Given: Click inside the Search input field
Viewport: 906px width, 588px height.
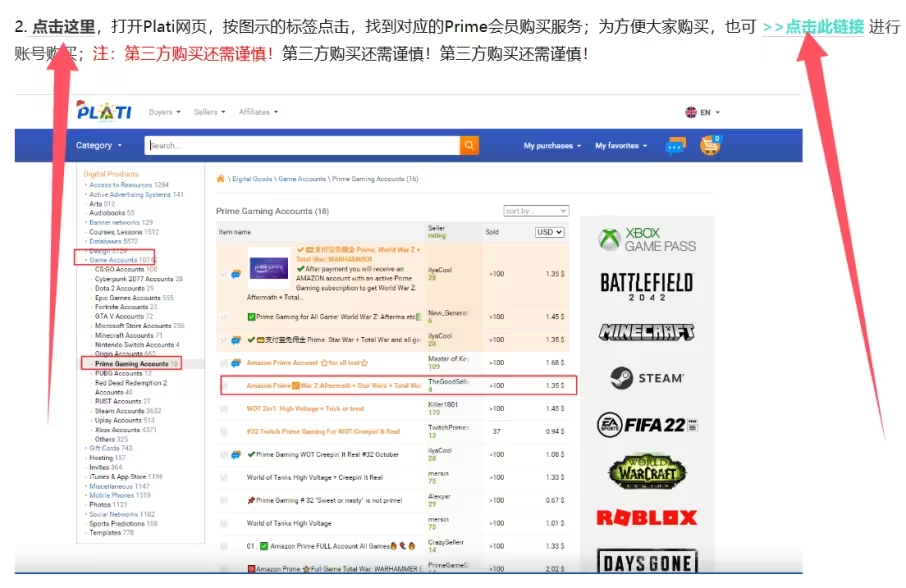Looking at the screenshot, I should click(x=302, y=146).
